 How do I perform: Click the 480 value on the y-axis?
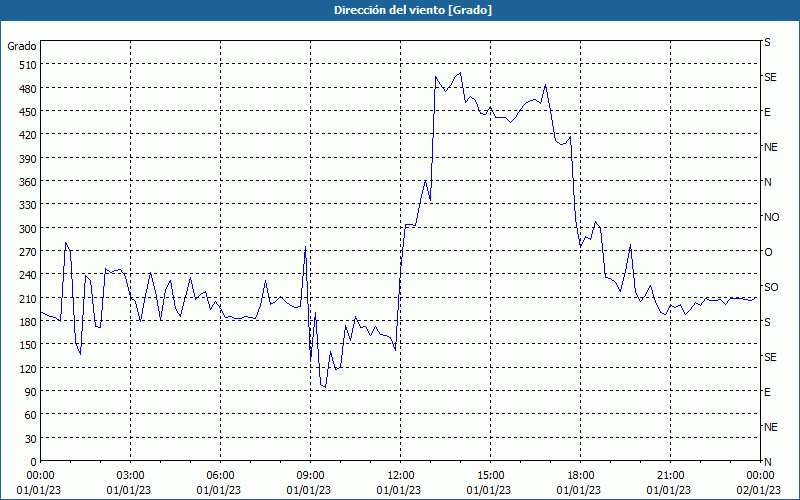click(28, 88)
